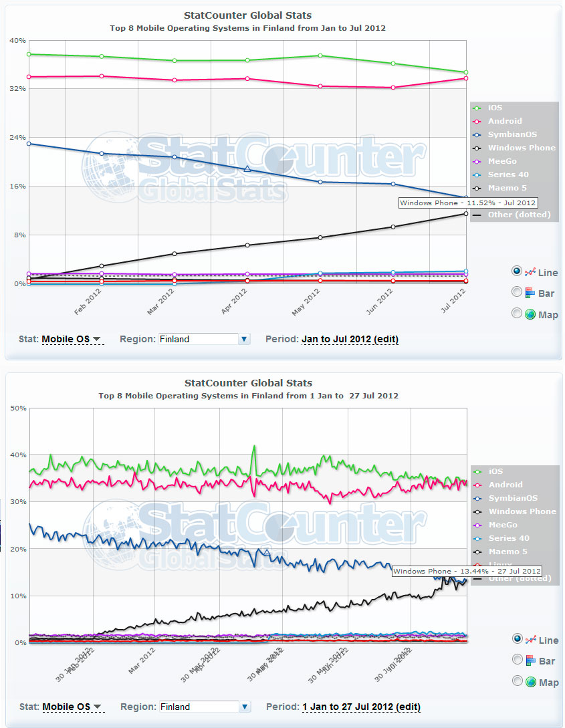Click SymbianOS legend entry in top chart

tap(505, 134)
